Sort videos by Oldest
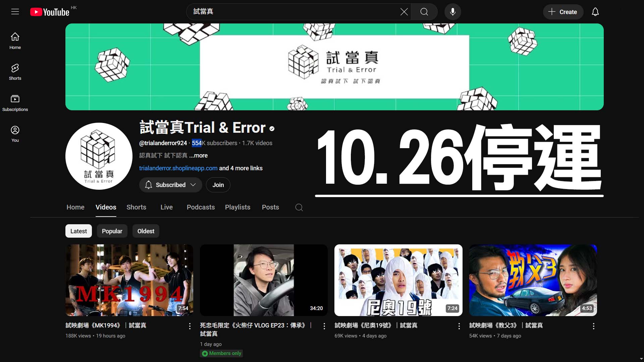 pyautogui.click(x=146, y=231)
